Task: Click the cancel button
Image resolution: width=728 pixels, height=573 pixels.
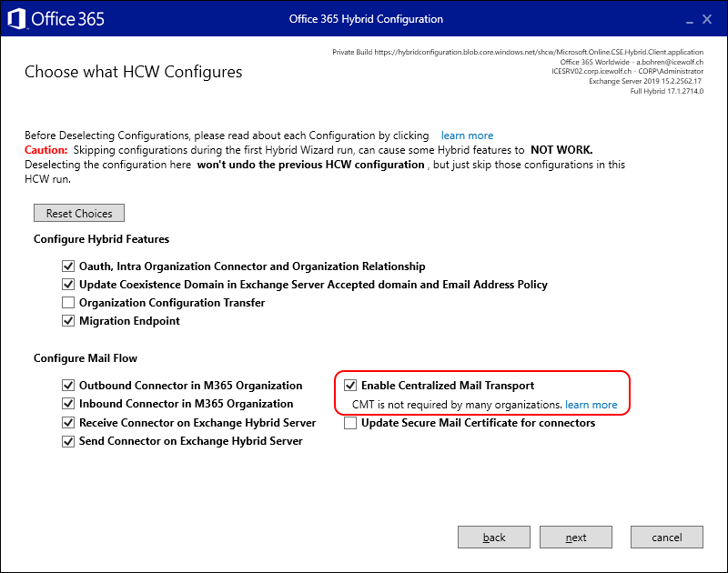Action: [667, 538]
